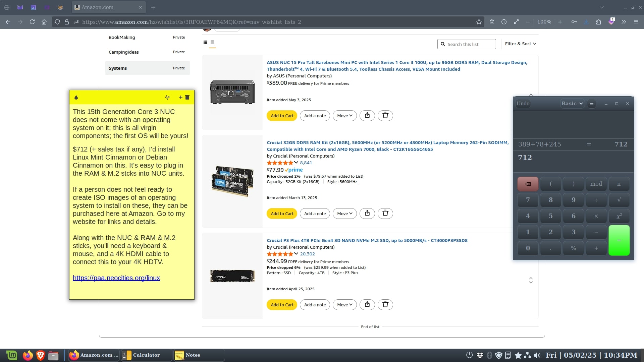Click share icon for ASUS NUC item

[367, 116]
